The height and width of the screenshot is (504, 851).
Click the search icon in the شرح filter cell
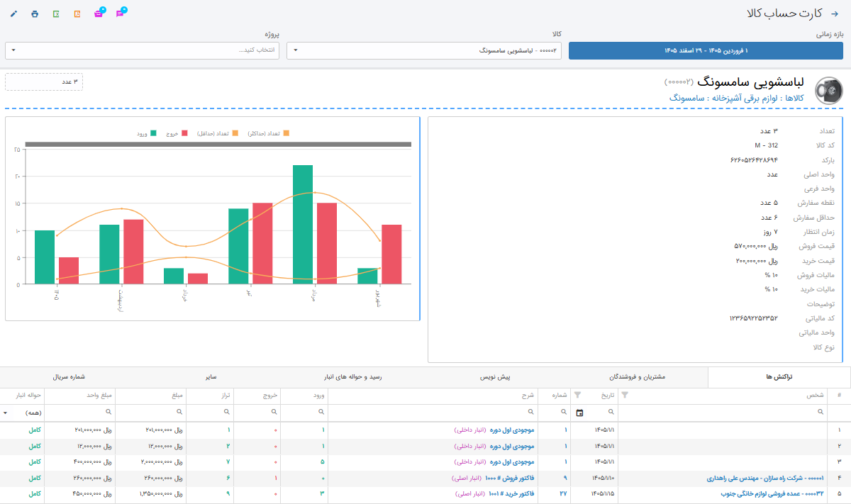[x=530, y=412]
